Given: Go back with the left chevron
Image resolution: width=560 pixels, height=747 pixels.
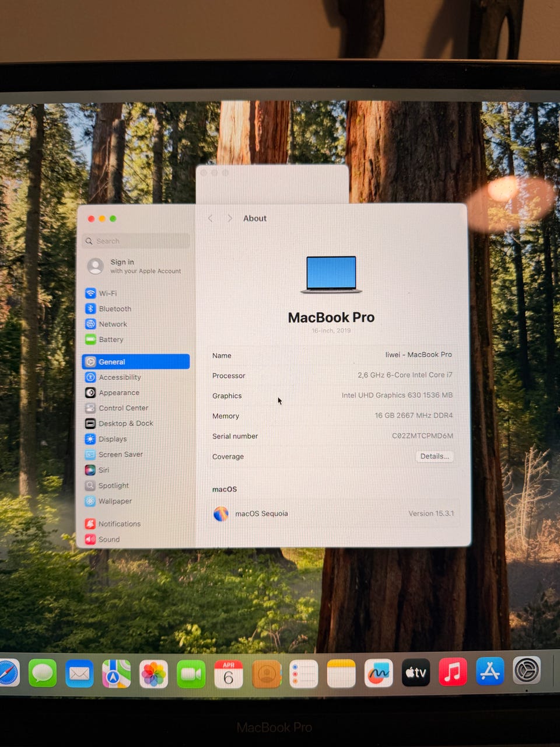Looking at the screenshot, I should [211, 218].
